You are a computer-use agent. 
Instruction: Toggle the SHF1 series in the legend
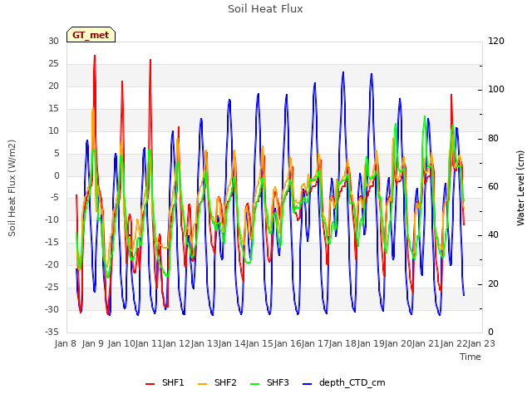point(165,382)
